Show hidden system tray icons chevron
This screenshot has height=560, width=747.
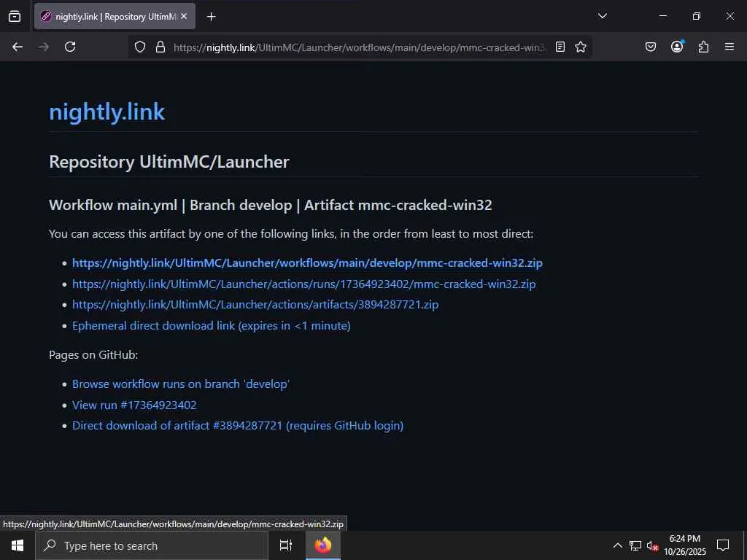tap(617, 545)
